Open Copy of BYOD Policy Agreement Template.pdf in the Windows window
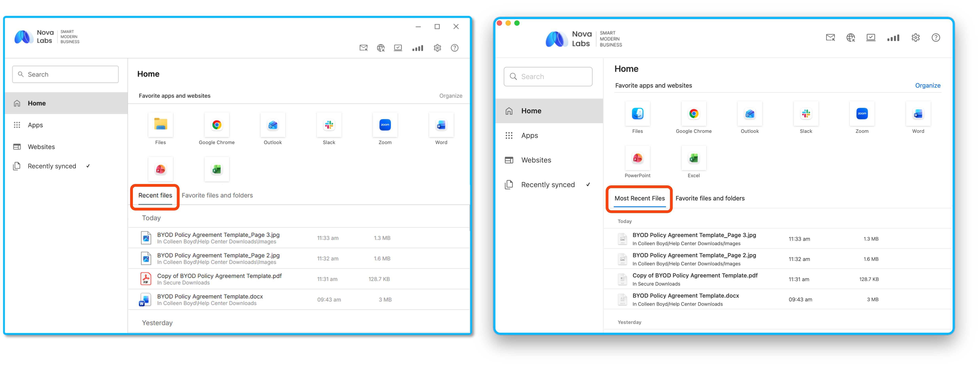980x368 pixels. tap(299, 279)
